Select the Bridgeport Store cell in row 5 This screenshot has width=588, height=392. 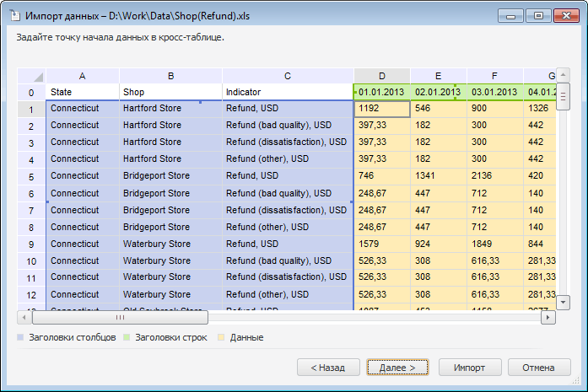[170, 176]
